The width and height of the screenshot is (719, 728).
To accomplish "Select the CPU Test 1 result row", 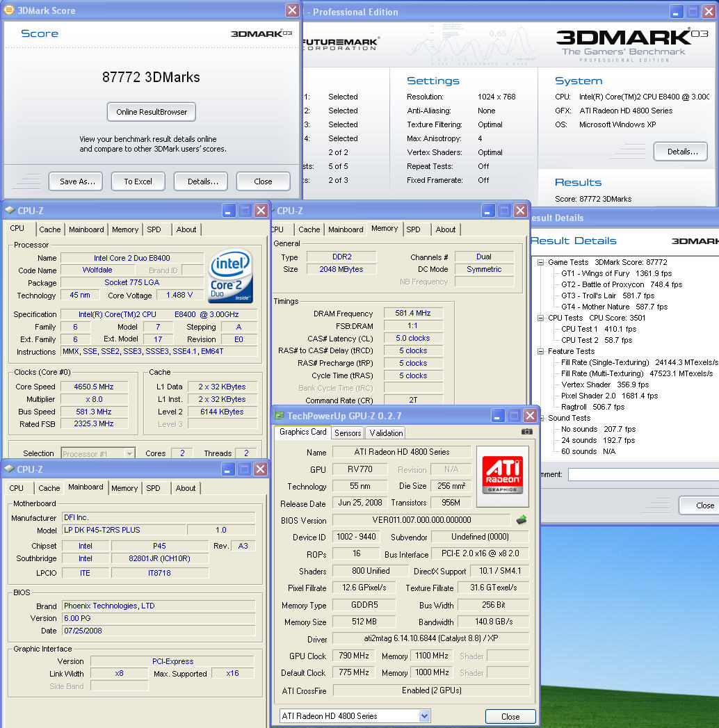I will [x=598, y=329].
